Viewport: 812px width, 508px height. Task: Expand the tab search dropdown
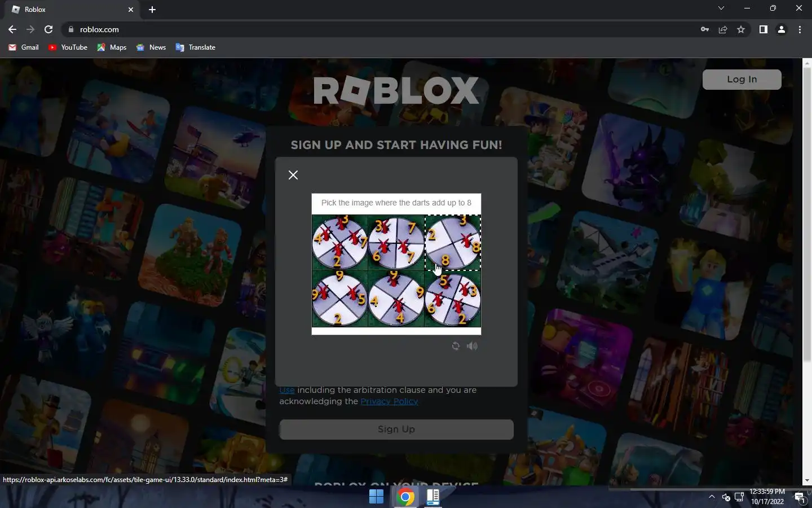721,8
